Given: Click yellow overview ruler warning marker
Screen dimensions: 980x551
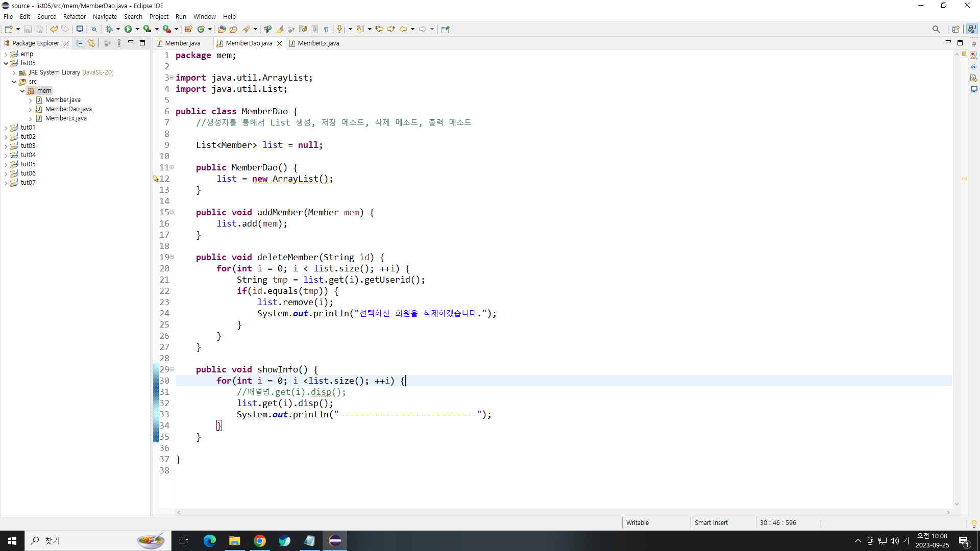Looking at the screenshot, I should [964, 179].
